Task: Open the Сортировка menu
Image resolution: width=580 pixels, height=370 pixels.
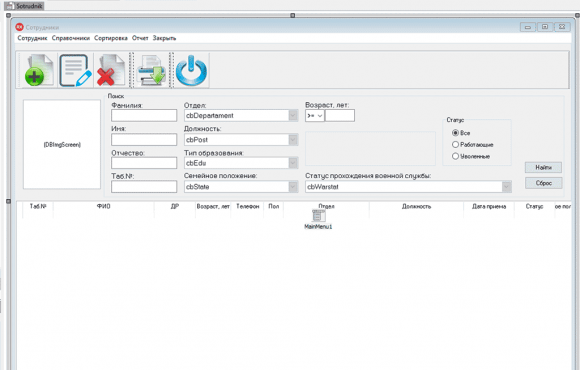Action: click(111, 38)
